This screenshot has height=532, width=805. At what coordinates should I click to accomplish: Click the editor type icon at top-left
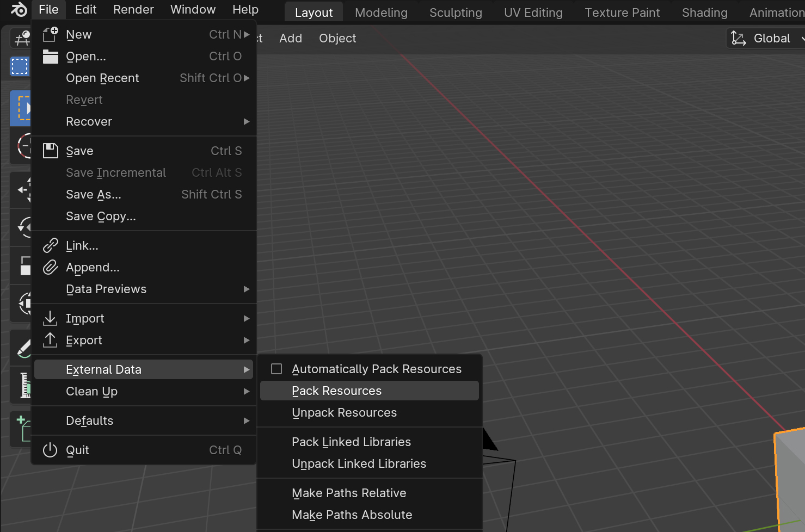tap(21, 38)
